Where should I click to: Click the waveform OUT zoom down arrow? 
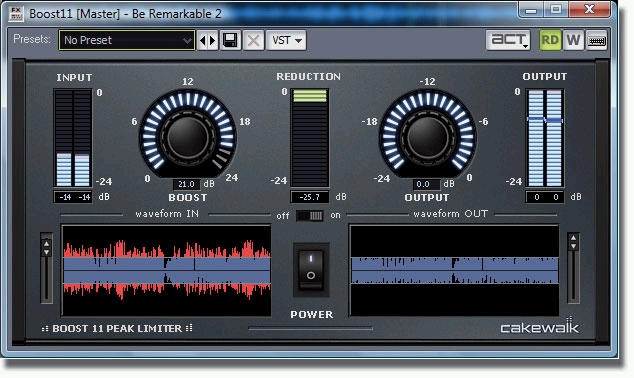click(573, 245)
